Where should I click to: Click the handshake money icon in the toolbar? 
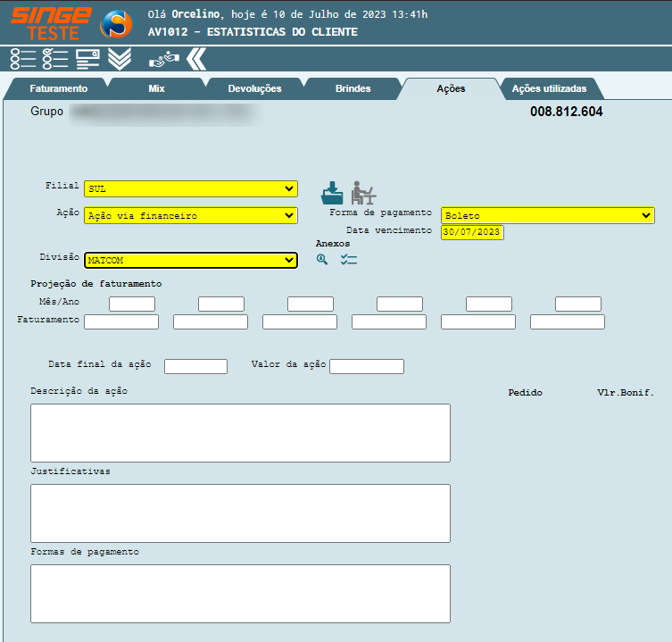pos(164,59)
